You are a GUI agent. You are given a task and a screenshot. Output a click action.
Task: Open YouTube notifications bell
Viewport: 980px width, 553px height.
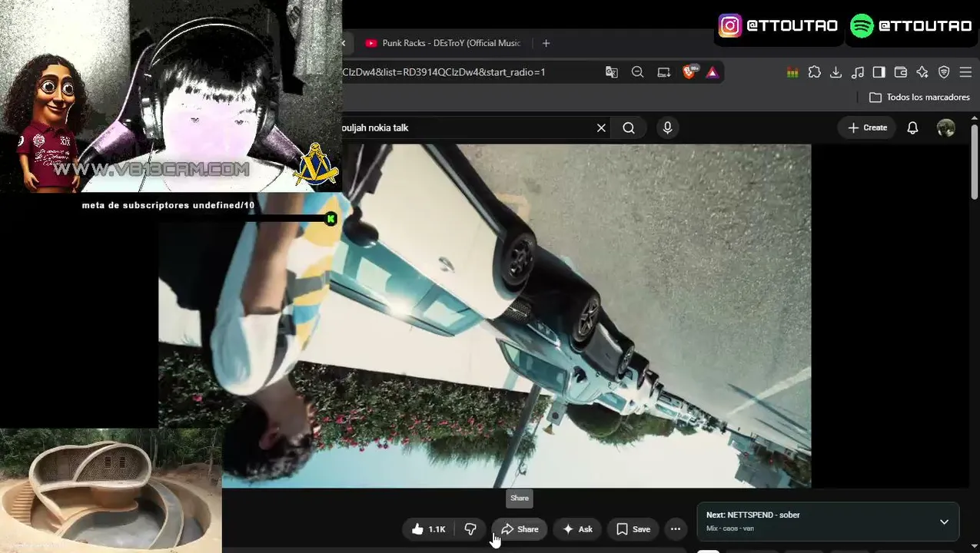click(912, 128)
